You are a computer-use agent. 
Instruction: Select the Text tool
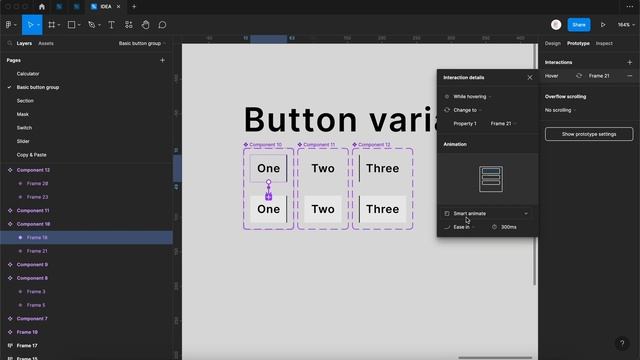click(111, 25)
